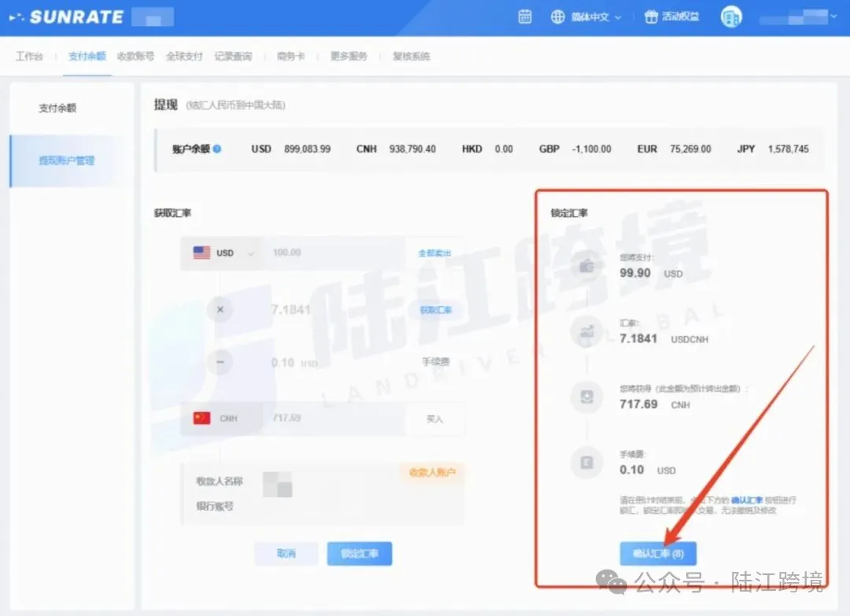Click the 全部卖出 link
Screen dimensions: 850x616
click(x=434, y=253)
